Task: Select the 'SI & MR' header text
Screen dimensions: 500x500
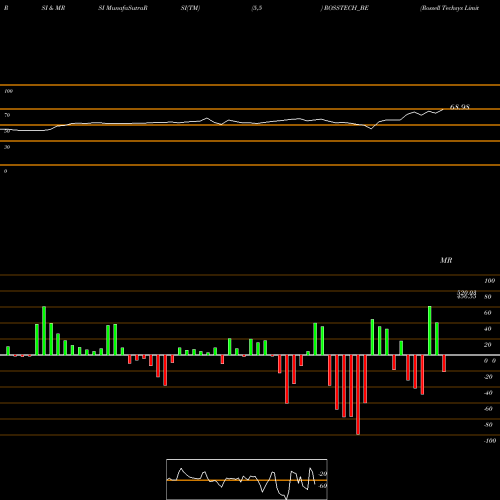Action: pos(53,8)
